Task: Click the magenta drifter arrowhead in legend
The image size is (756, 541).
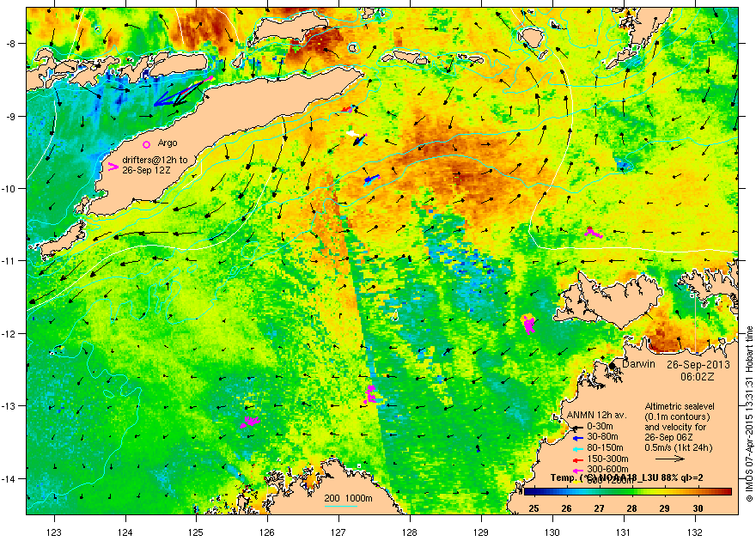Action: (x=113, y=167)
